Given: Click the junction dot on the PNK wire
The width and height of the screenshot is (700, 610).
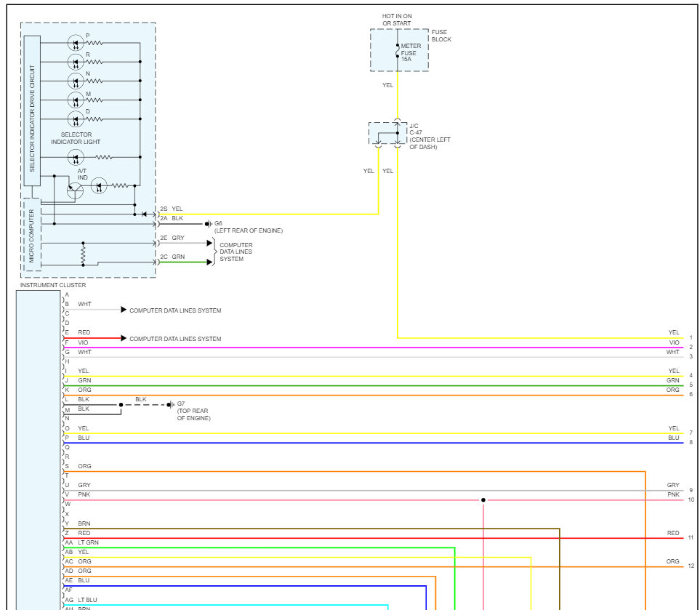Looking at the screenshot, I should pyautogui.click(x=483, y=500).
